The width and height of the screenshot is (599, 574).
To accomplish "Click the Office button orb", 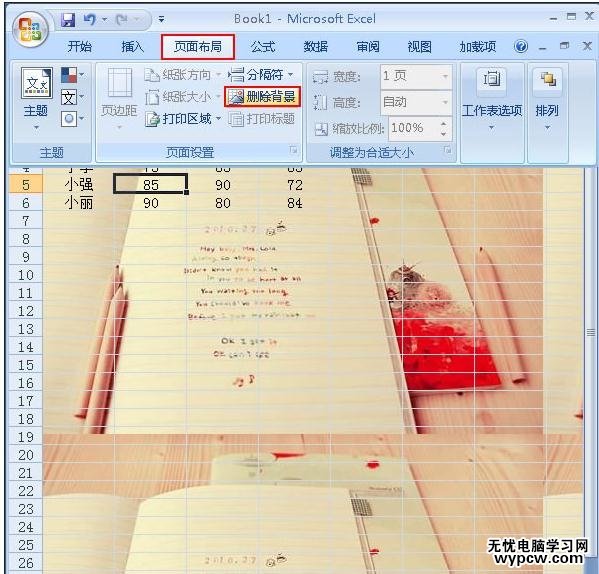I will coord(31,30).
